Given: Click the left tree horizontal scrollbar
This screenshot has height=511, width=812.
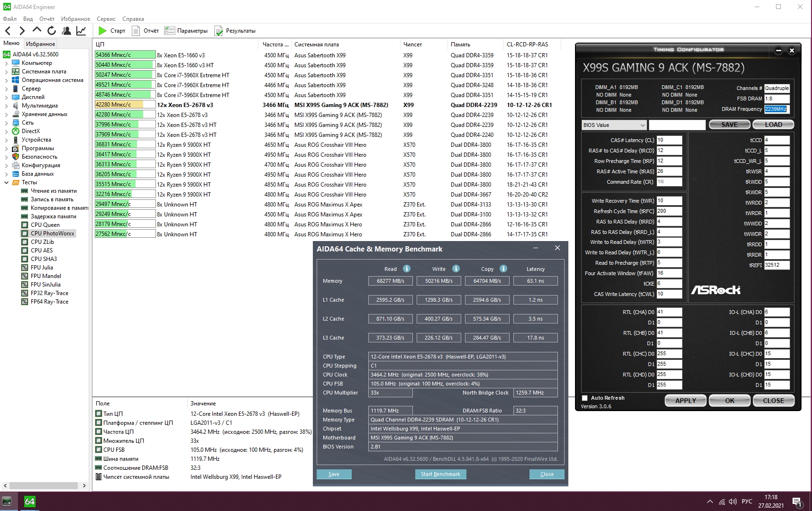Looking at the screenshot, I should (45, 485).
